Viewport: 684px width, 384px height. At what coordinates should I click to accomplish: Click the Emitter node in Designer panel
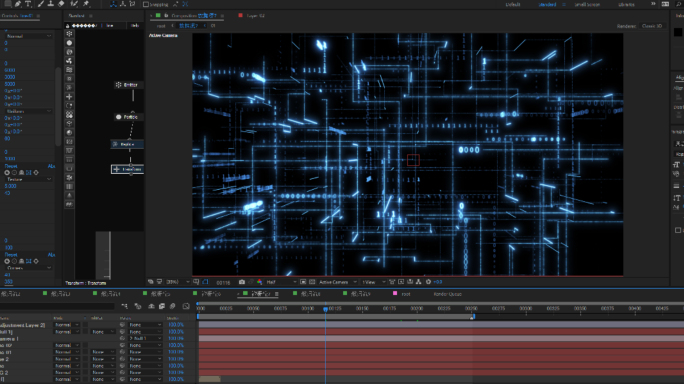click(x=127, y=85)
